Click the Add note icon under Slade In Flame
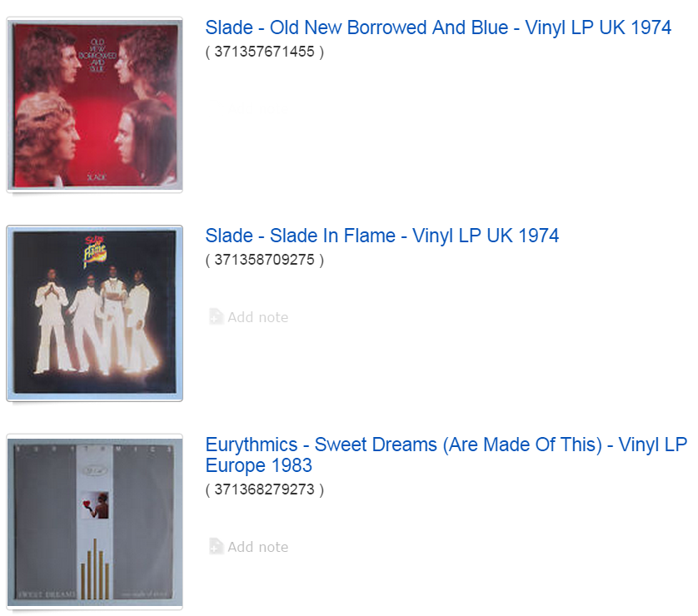The height and width of the screenshot is (616, 698). (x=217, y=316)
